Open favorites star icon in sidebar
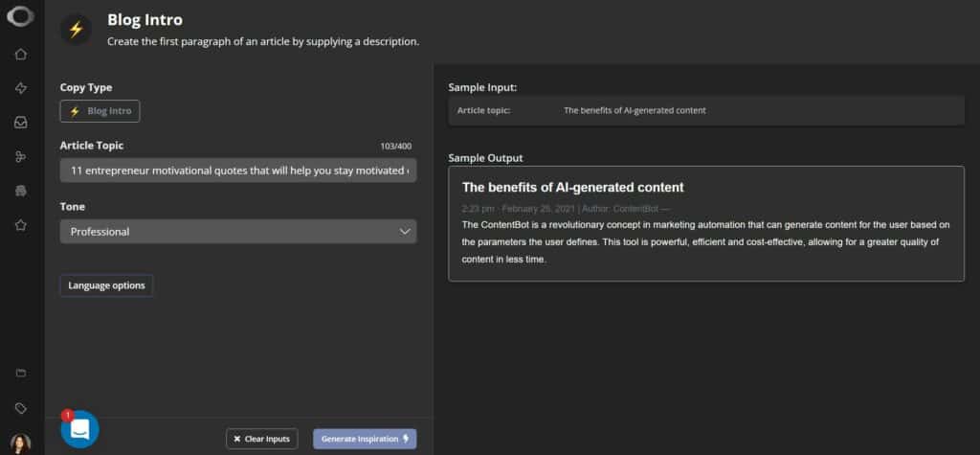This screenshot has width=980, height=455. [21, 225]
